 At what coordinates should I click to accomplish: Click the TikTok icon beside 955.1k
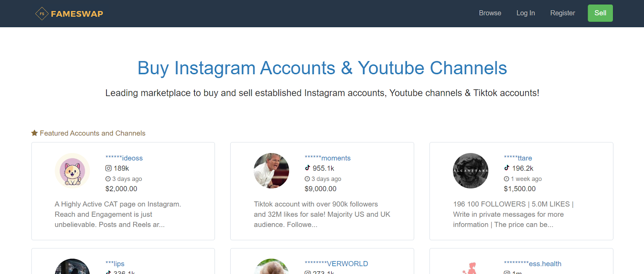pyautogui.click(x=308, y=168)
